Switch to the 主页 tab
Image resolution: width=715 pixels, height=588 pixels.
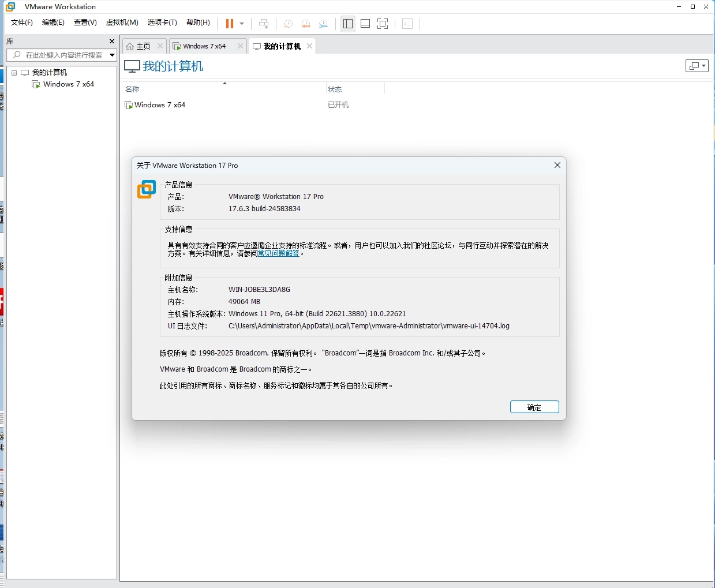pos(143,46)
